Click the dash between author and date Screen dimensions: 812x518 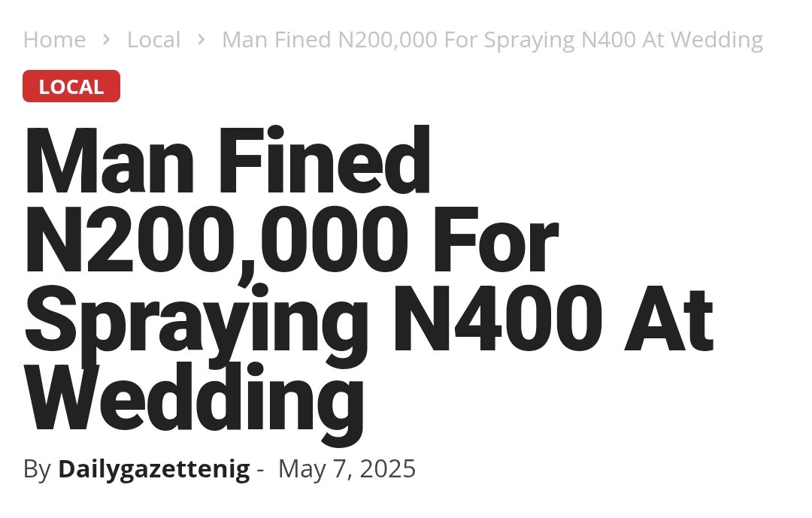[260, 471]
